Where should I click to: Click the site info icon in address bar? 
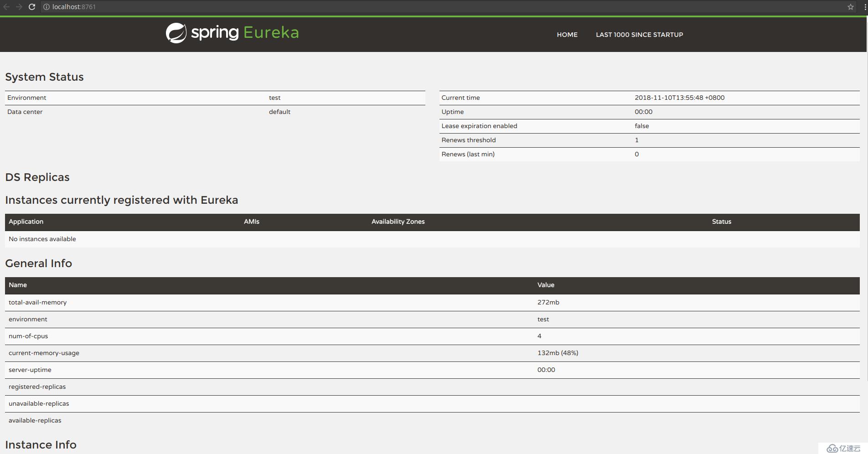click(46, 7)
